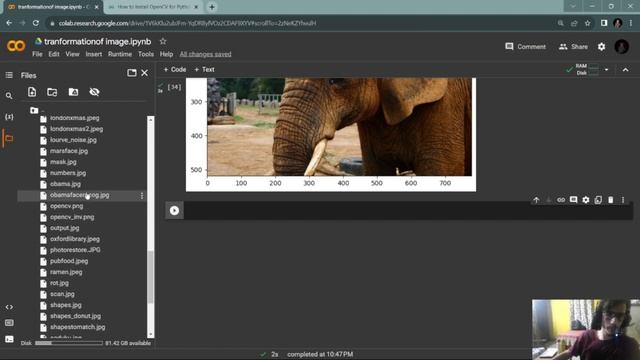This screenshot has width=640, height=360.
Task: Select the file oxfordlibrary.jpeg
Action: (75, 239)
